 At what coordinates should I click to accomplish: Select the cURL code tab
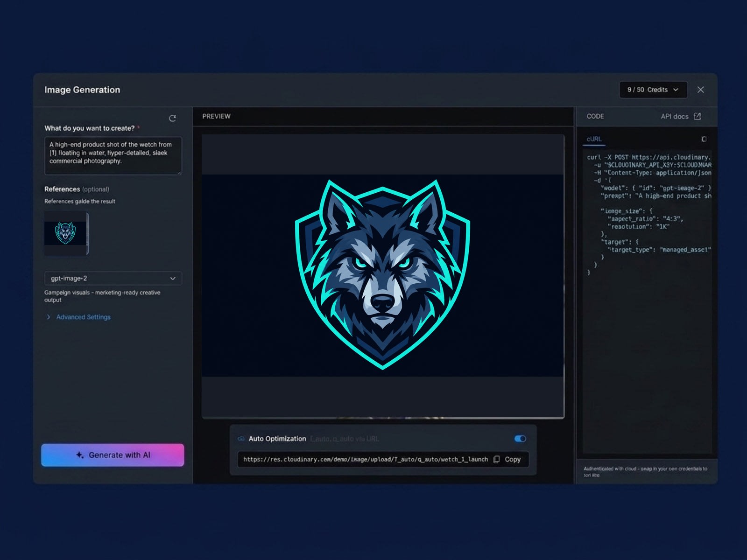click(x=594, y=139)
